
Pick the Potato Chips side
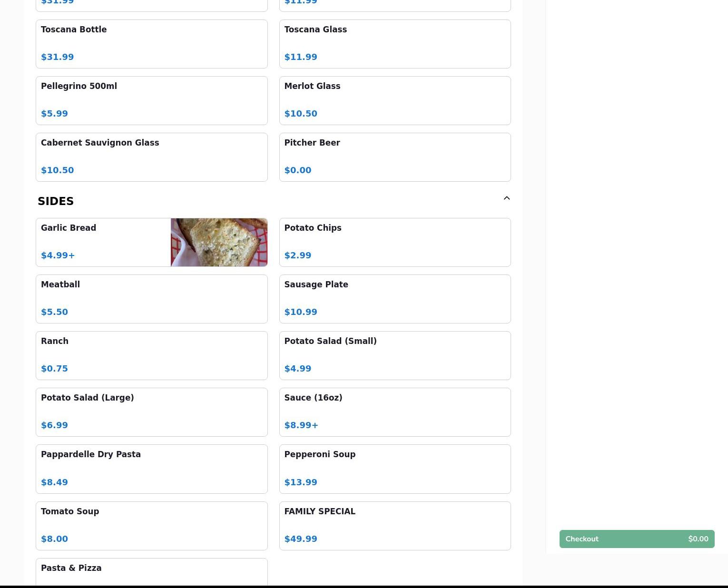point(394,242)
